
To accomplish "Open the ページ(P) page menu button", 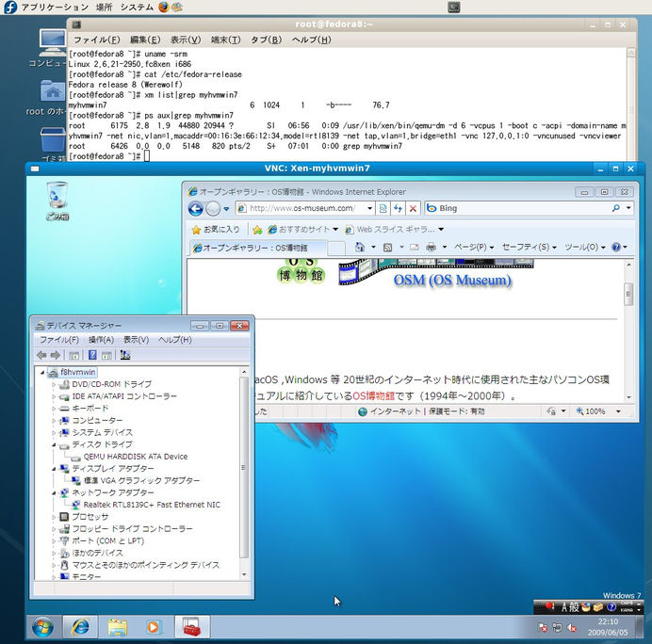I will (474, 248).
